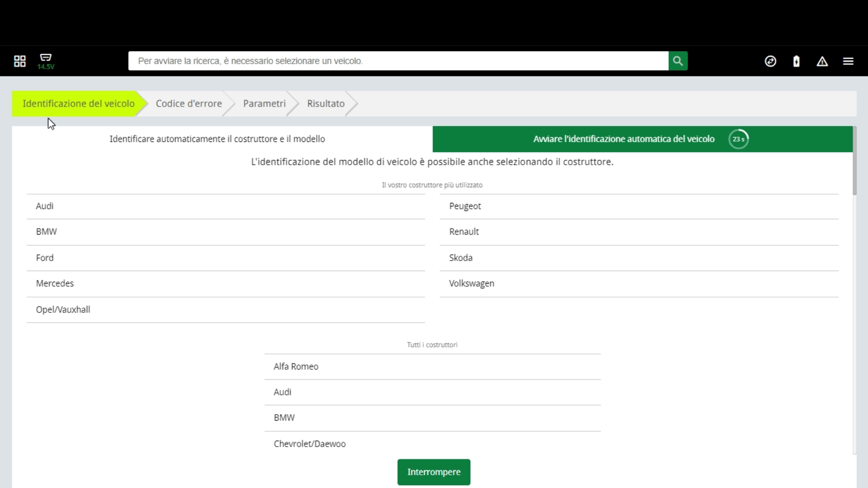868x488 pixels.
Task: Start Avviare l'identificazione automatica del veicolo
Action: click(x=642, y=139)
